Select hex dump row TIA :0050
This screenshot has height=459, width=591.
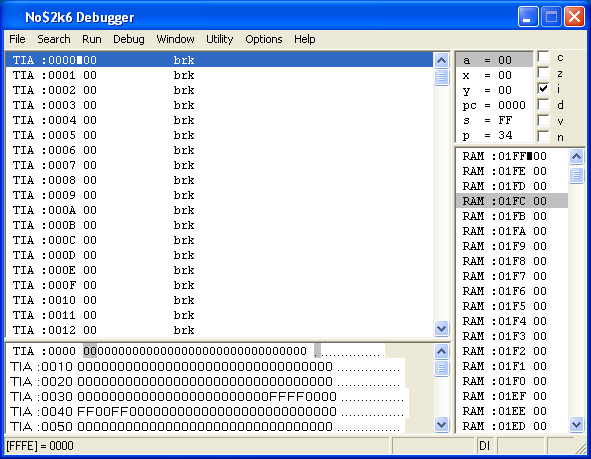(x=205, y=427)
